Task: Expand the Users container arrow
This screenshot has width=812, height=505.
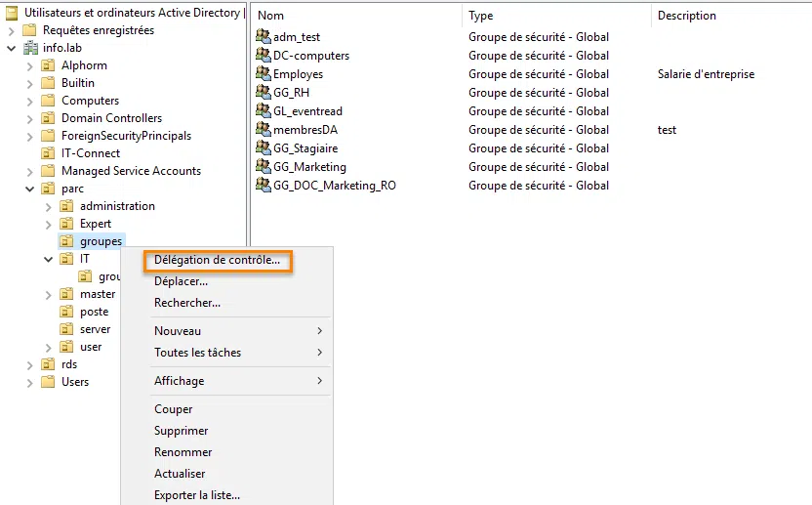Action: [x=30, y=382]
